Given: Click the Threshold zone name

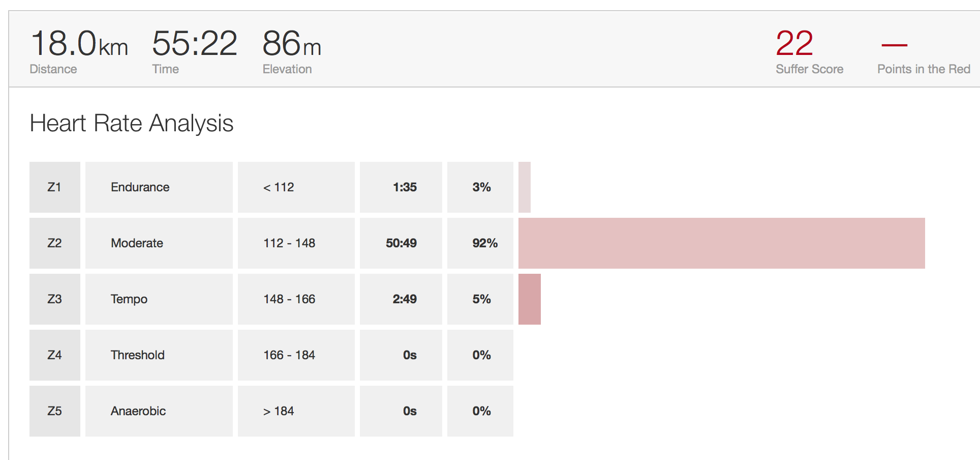Looking at the screenshot, I should pyautogui.click(x=138, y=355).
